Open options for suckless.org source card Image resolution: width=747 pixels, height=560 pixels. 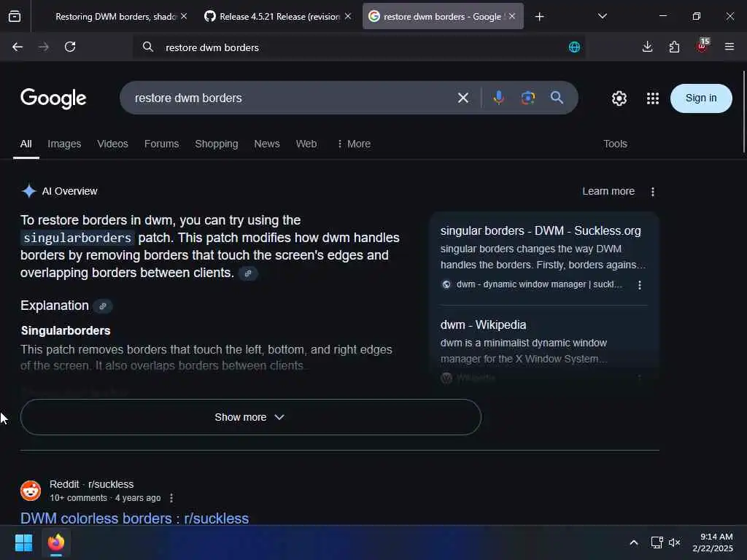click(639, 285)
